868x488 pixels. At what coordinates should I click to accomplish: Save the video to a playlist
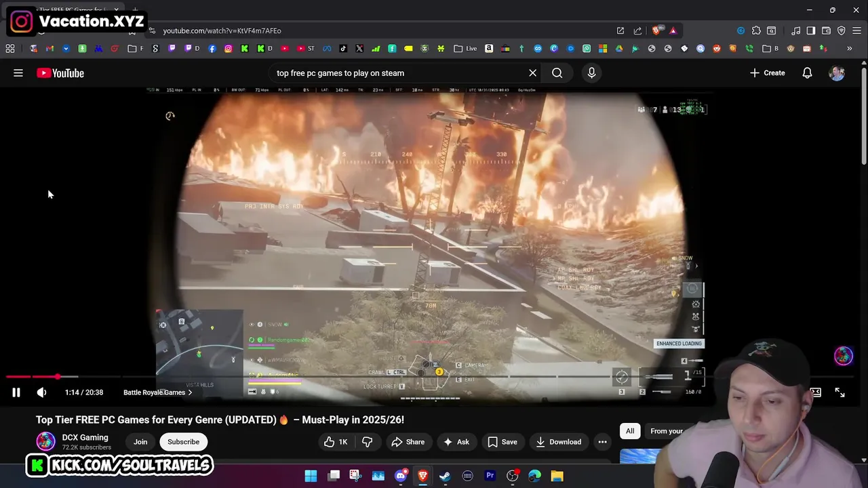[502, 442]
